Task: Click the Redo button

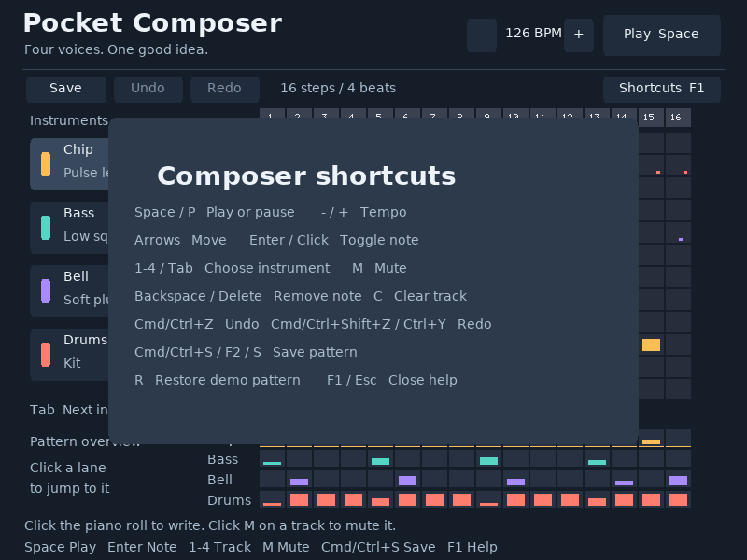Action: point(225,89)
